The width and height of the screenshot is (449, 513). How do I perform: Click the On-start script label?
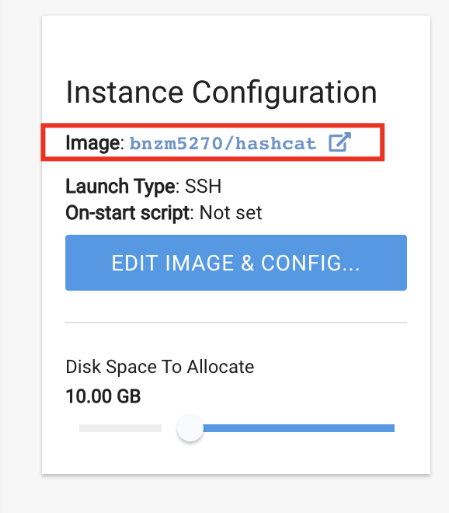tap(129, 213)
